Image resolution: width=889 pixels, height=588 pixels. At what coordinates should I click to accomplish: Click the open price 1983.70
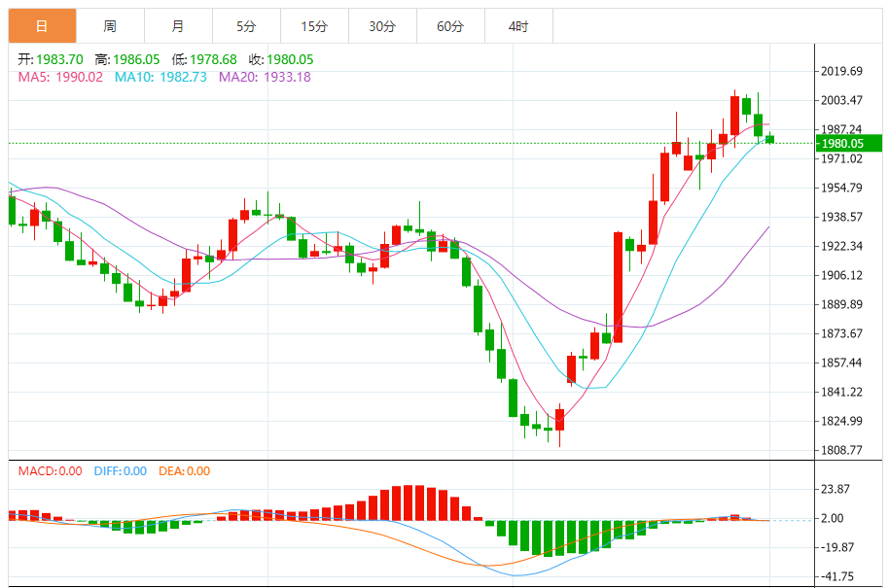pyautogui.click(x=59, y=59)
